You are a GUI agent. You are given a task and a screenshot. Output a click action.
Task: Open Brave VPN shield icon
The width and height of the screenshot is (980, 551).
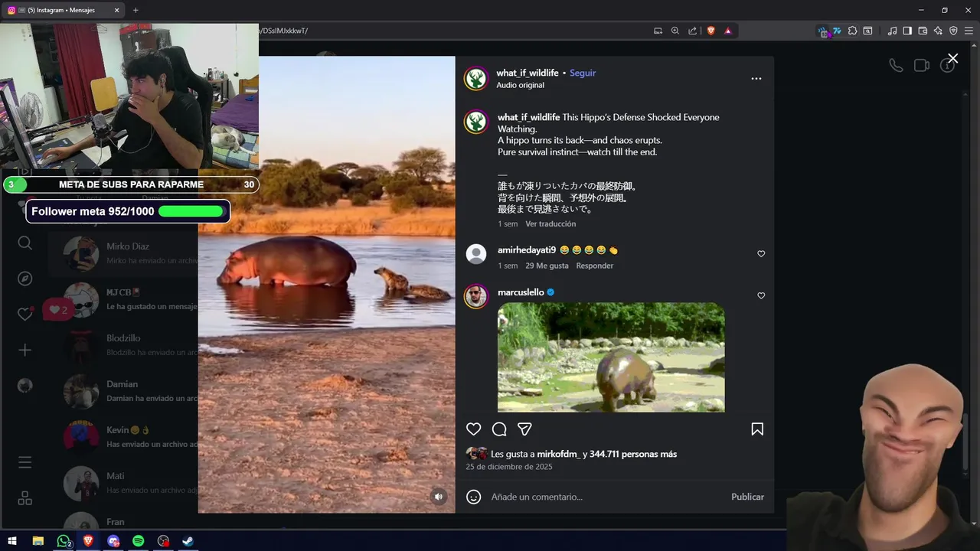(x=953, y=31)
